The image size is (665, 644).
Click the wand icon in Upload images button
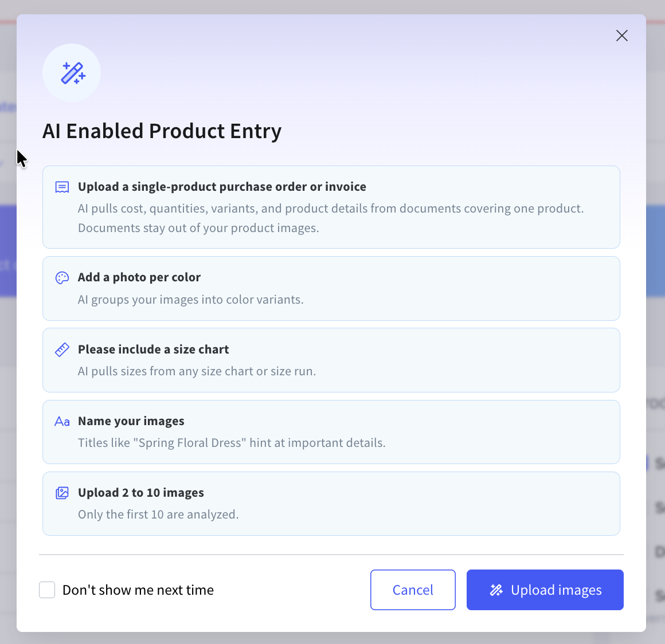[496, 590]
